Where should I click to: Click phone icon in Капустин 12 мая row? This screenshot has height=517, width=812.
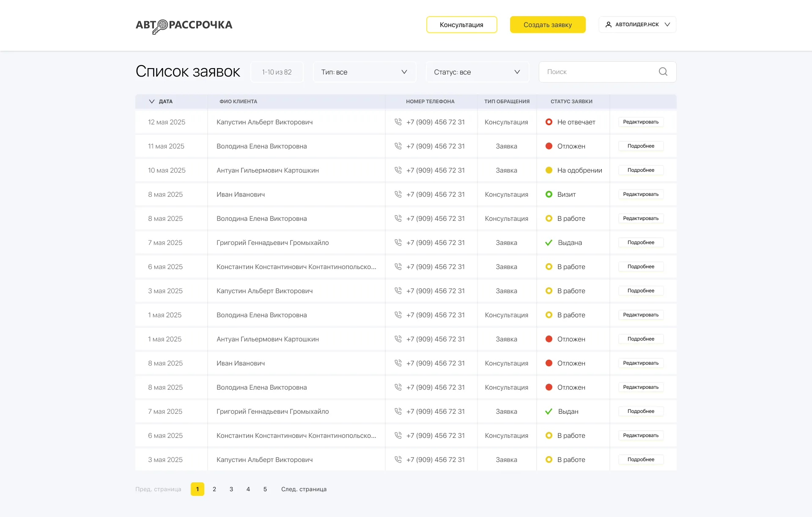tap(398, 122)
